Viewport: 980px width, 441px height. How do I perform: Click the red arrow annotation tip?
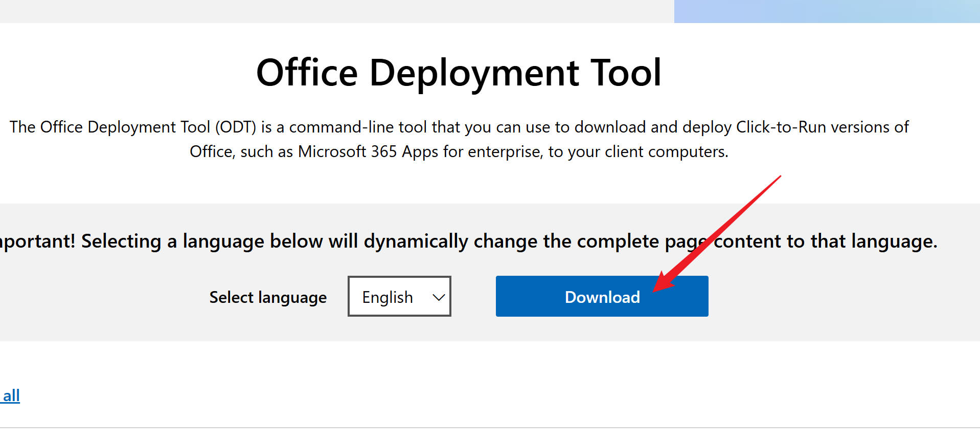pos(656,290)
